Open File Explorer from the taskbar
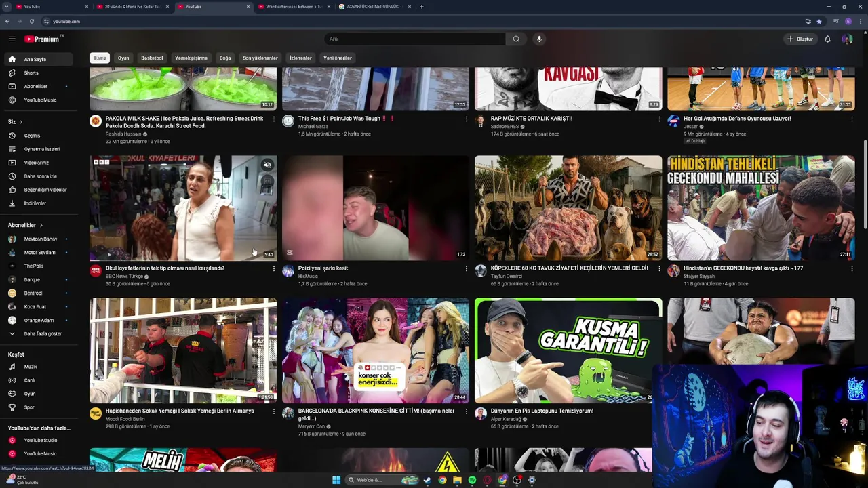The height and width of the screenshot is (488, 868). (x=457, y=480)
